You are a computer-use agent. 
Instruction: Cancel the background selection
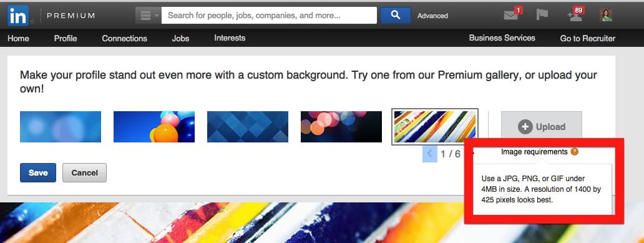(85, 172)
